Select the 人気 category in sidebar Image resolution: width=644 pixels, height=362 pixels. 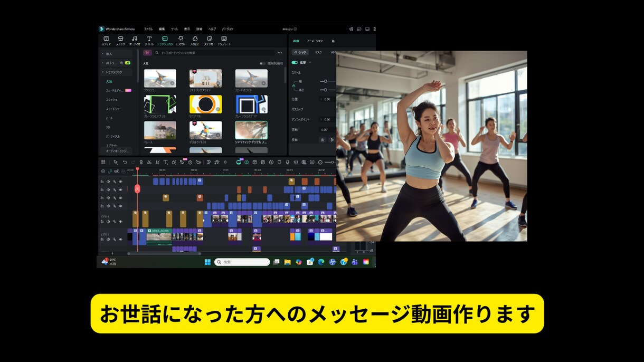pyautogui.click(x=109, y=81)
